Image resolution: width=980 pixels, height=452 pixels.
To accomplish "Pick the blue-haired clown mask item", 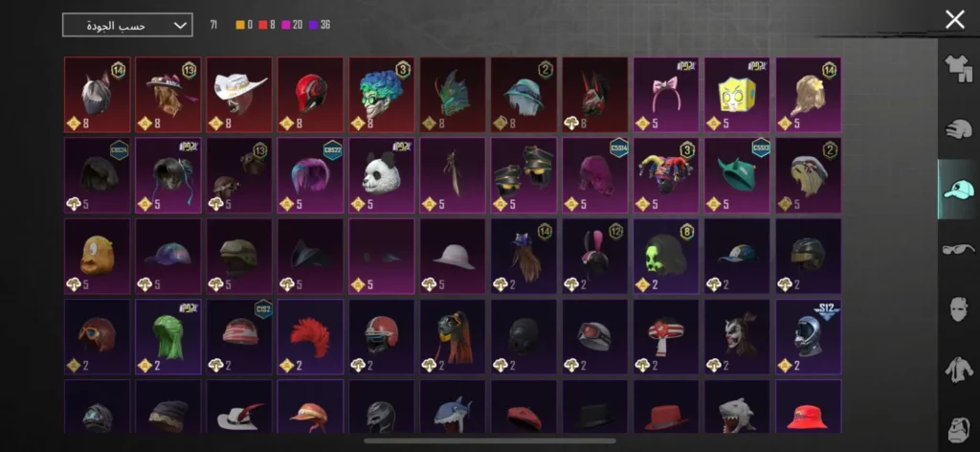I will 381,95.
